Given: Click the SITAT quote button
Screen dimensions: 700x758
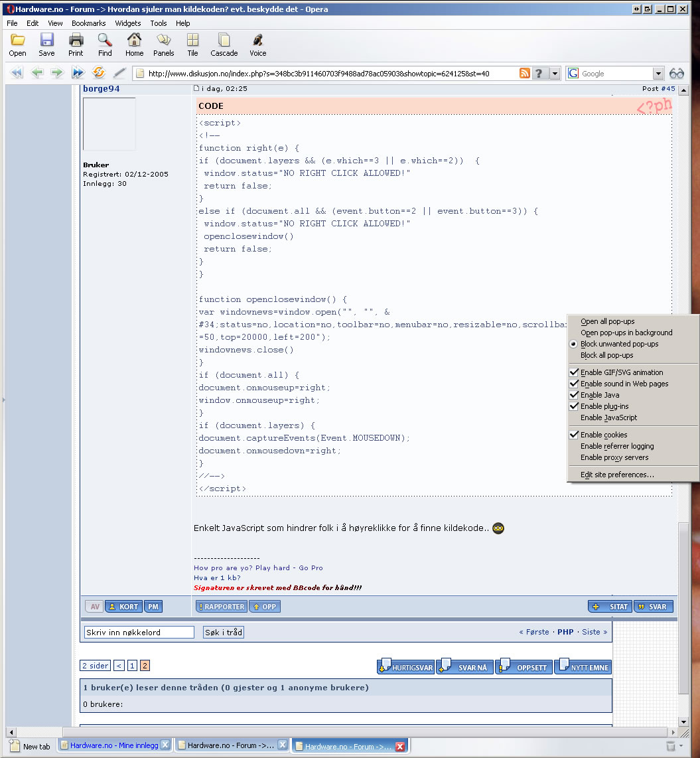Looking at the screenshot, I should click(x=610, y=607).
